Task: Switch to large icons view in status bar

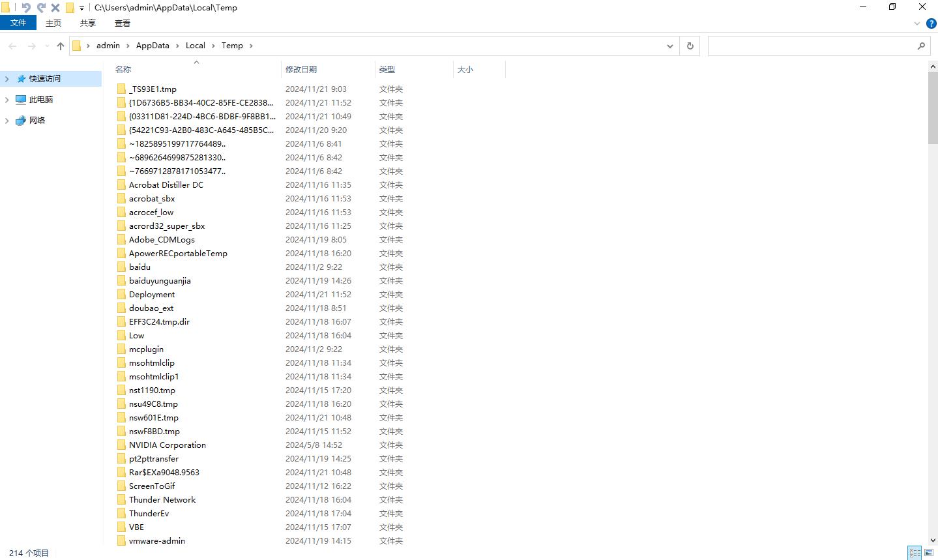Action: pyautogui.click(x=929, y=553)
